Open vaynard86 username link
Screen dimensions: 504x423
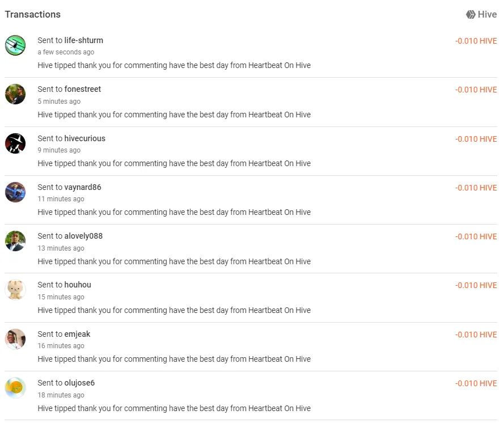83,187
